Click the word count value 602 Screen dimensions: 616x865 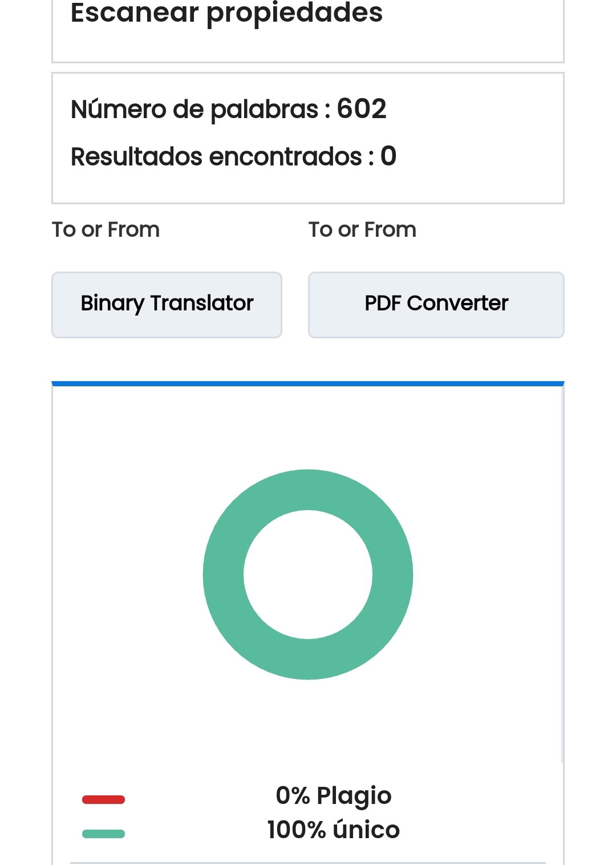point(362,108)
